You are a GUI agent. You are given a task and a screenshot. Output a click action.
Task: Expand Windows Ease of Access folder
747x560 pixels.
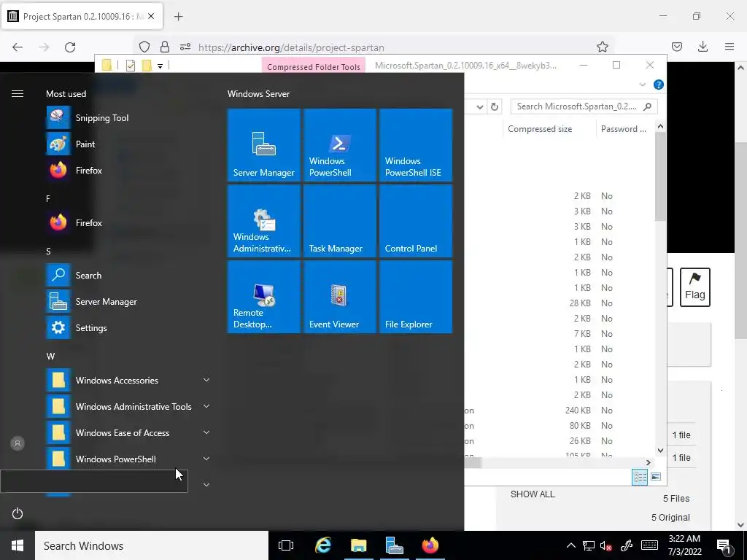pos(206,432)
